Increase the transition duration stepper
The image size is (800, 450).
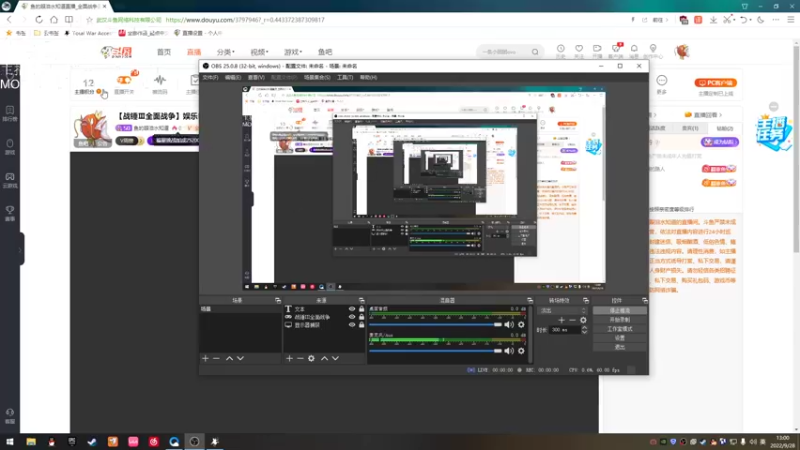point(584,328)
